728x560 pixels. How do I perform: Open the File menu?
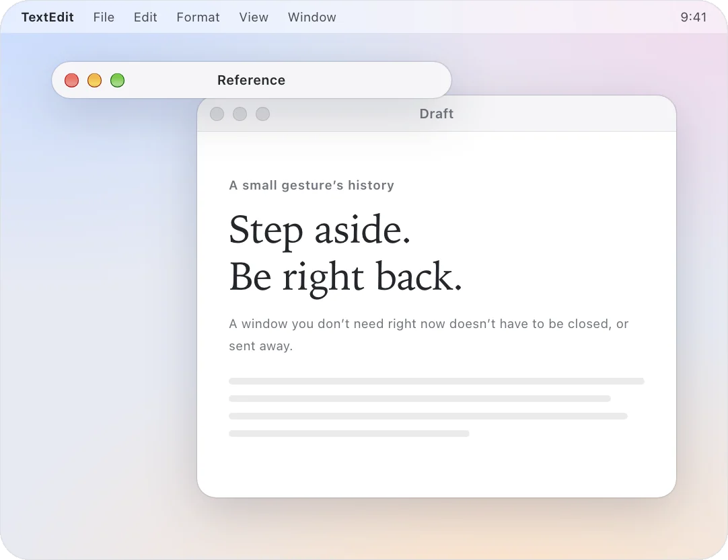click(104, 17)
